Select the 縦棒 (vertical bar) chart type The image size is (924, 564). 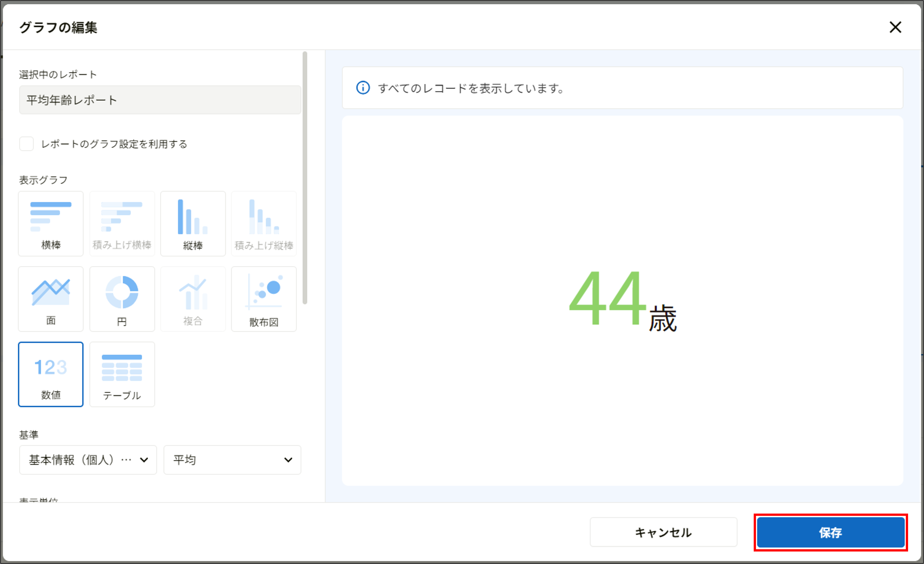click(192, 223)
